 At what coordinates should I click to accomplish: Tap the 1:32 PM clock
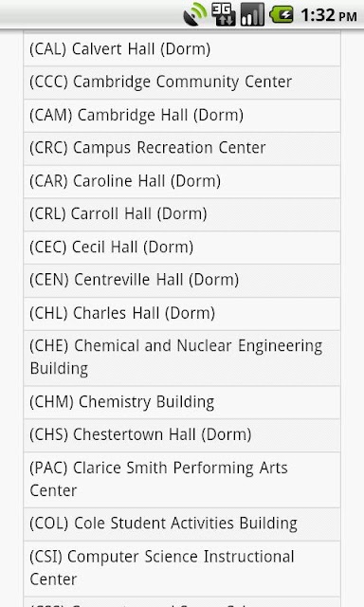tap(328, 15)
